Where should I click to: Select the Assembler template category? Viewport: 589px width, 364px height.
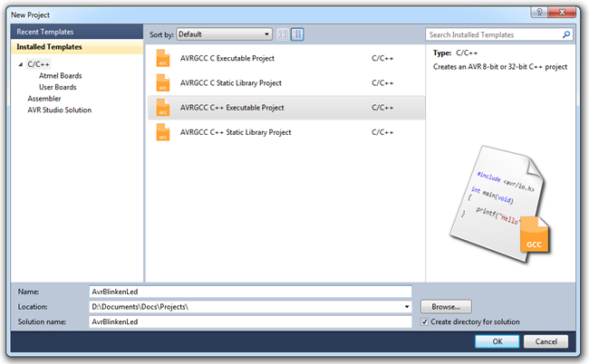[44, 99]
